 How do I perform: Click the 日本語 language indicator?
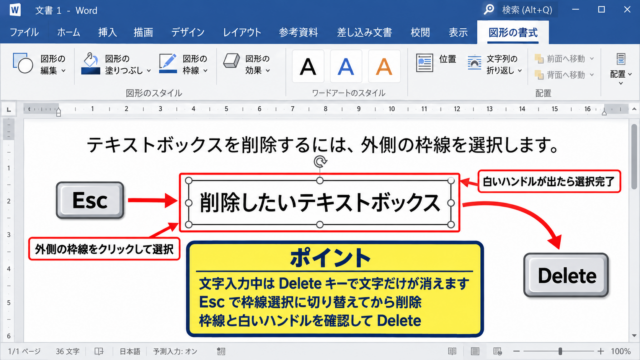(130, 351)
